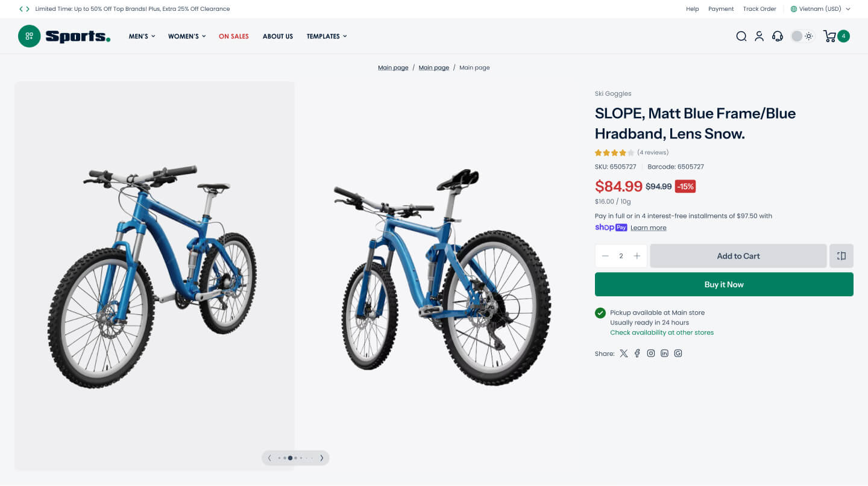The width and height of the screenshot is (868, 486).
Task: Open the search icon in header
Action: tap(741, 36)
